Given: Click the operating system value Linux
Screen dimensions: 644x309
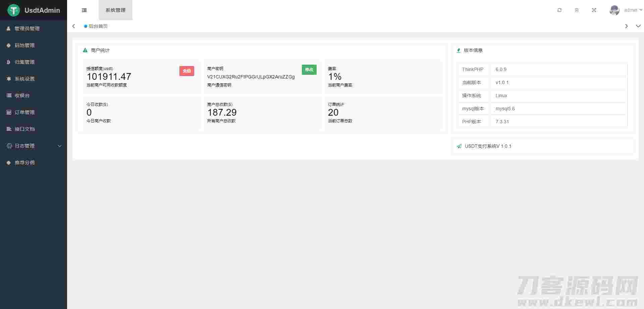Looking at the screenshot, I should pyautogui.click(x=501, y=96).
